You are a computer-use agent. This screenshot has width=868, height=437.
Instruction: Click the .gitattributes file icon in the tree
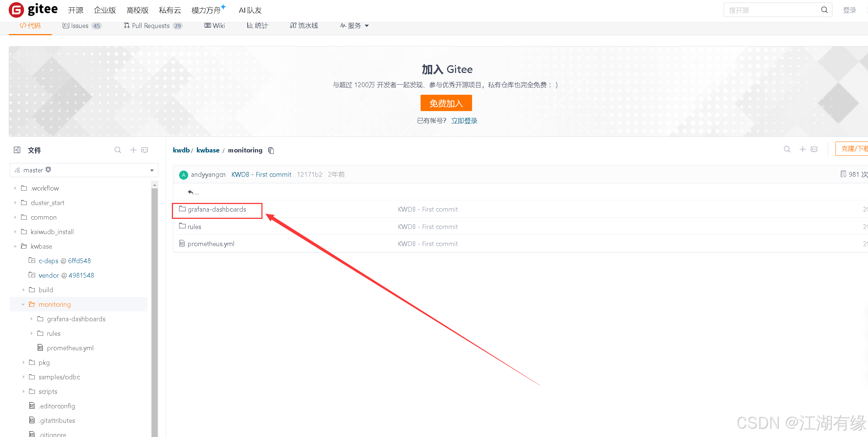point(32,420)
